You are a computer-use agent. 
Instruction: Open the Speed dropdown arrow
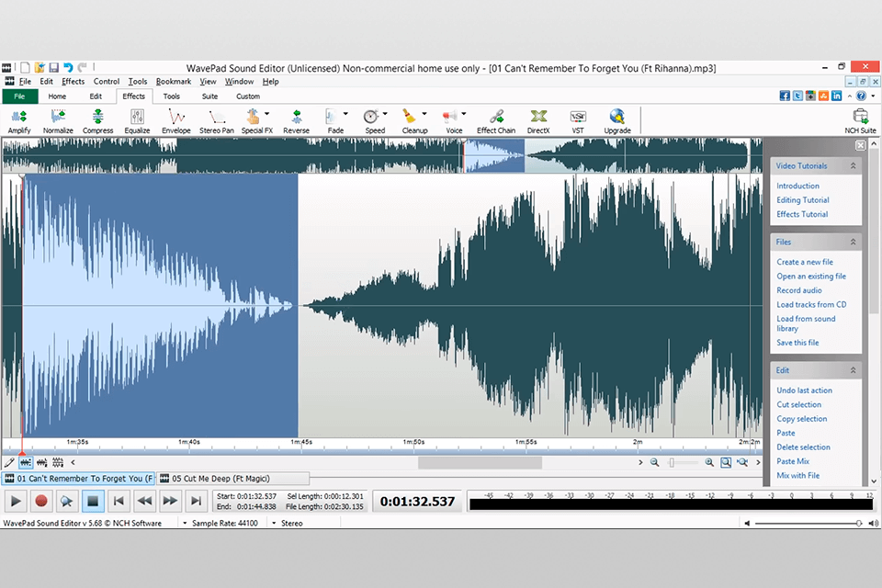(x=385, y=114)
